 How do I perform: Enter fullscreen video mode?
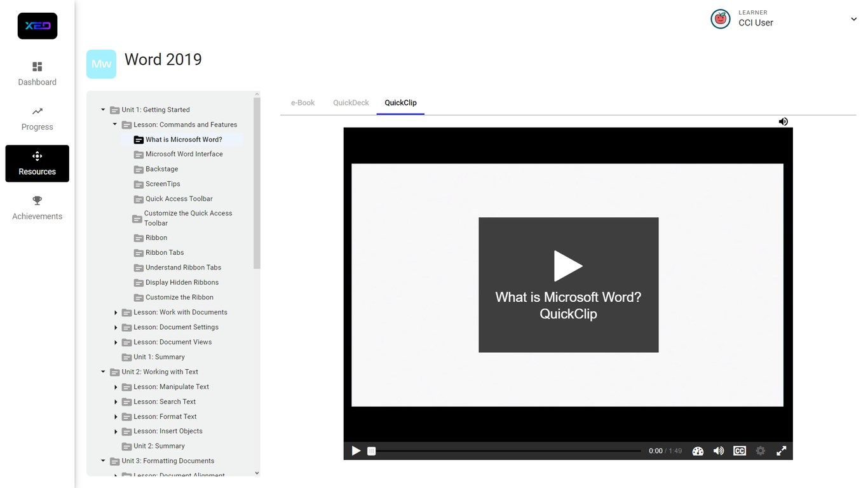[x=782, y=451]
